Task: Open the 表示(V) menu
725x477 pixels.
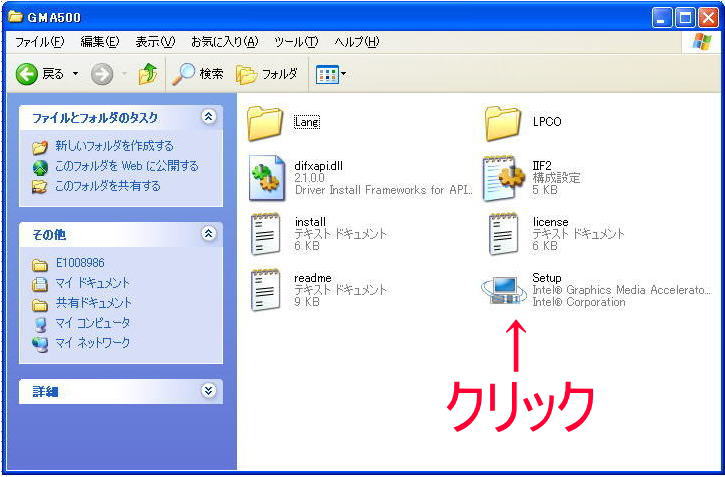Action: 155,42
